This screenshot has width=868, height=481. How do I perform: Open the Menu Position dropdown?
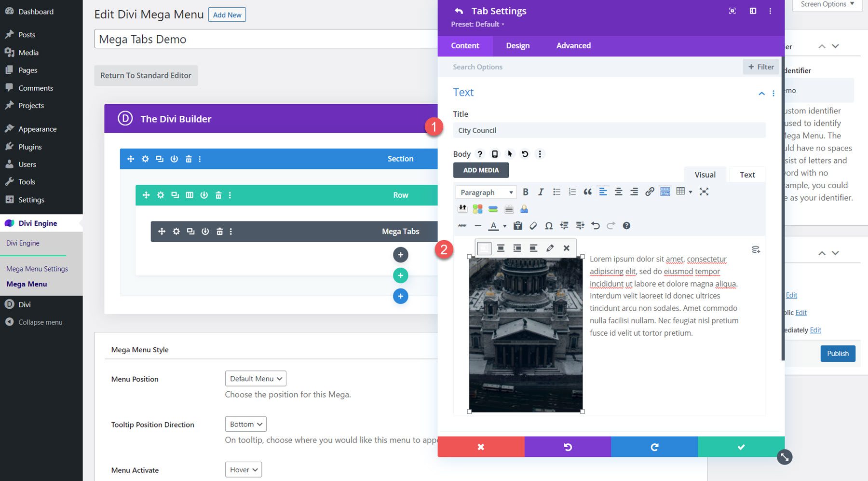pos(255,378)
